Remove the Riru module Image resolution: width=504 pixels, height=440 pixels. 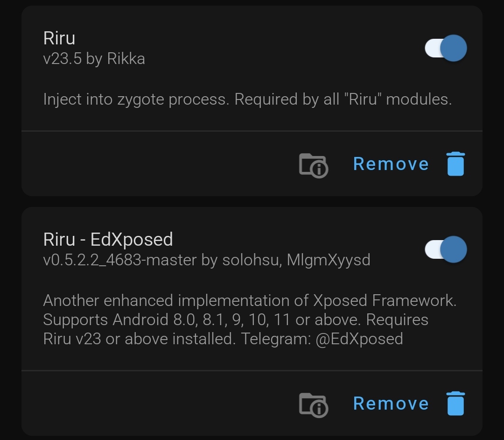point(391,163)
